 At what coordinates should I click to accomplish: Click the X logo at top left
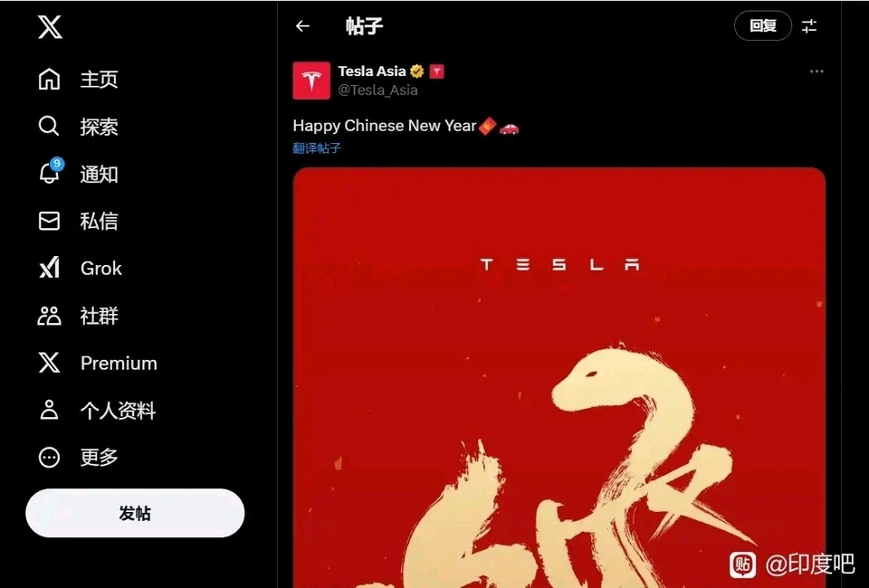click(x=50, y=26)
